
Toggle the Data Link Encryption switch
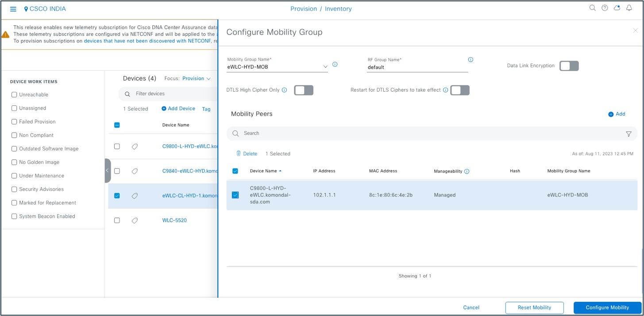(x=569, y=66)
